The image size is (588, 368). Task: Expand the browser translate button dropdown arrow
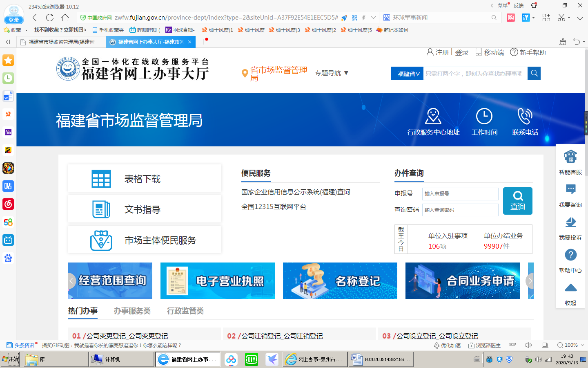pyautogui.click(x=534, y=18)
